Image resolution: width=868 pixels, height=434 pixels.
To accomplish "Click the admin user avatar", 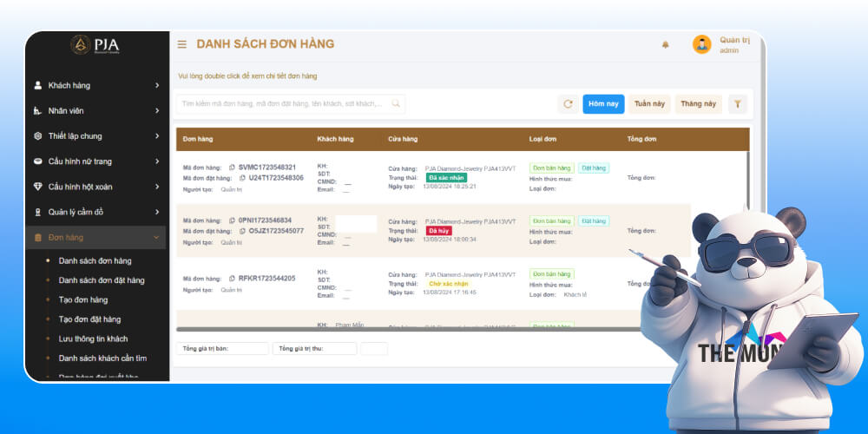I will (702, 44).
